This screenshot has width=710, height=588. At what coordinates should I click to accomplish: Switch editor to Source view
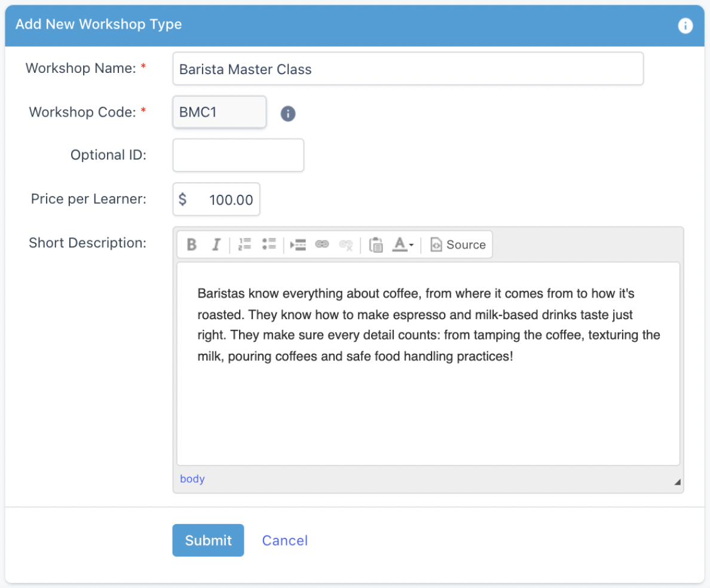tap(458, 244)
